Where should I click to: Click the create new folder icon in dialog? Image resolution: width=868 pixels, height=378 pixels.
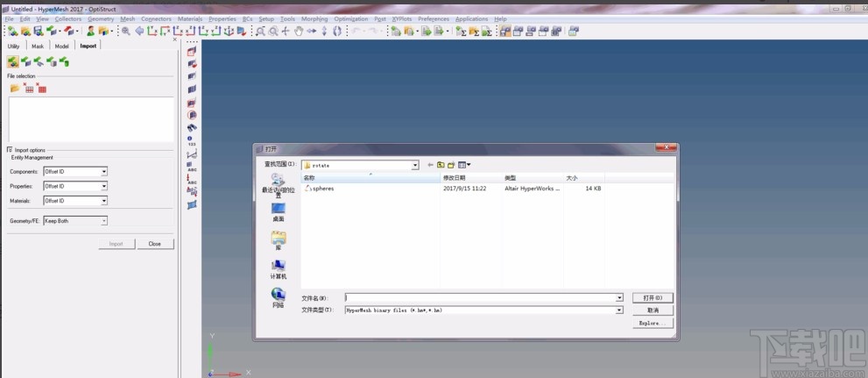tap(451, 165)
